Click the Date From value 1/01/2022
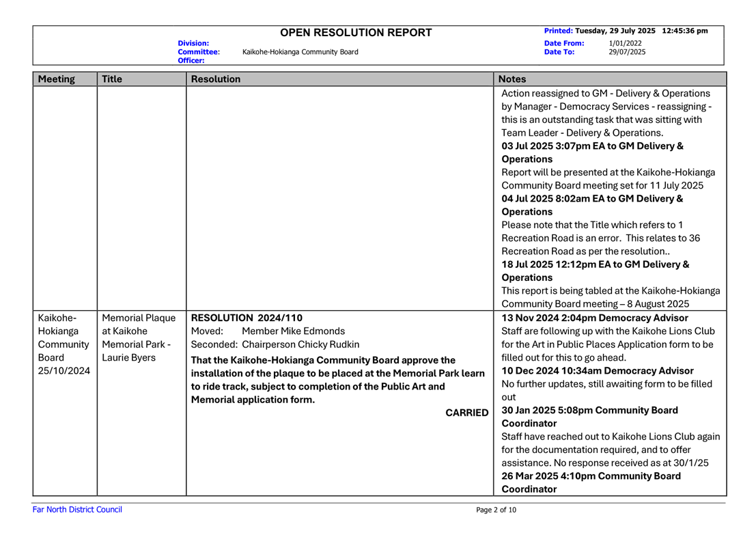Viewport: 756px width, 535px height. [x=625, y=44]
